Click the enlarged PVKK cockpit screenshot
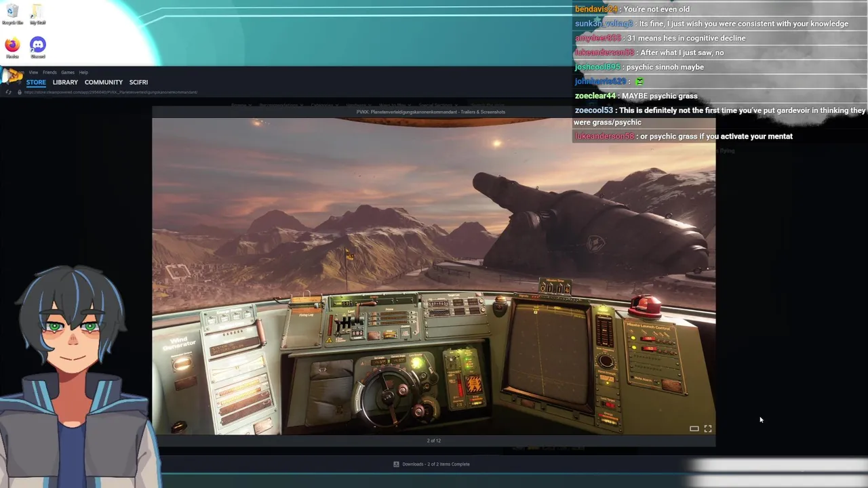Screen dimensions: 868x488 click(x=433, y=276)
